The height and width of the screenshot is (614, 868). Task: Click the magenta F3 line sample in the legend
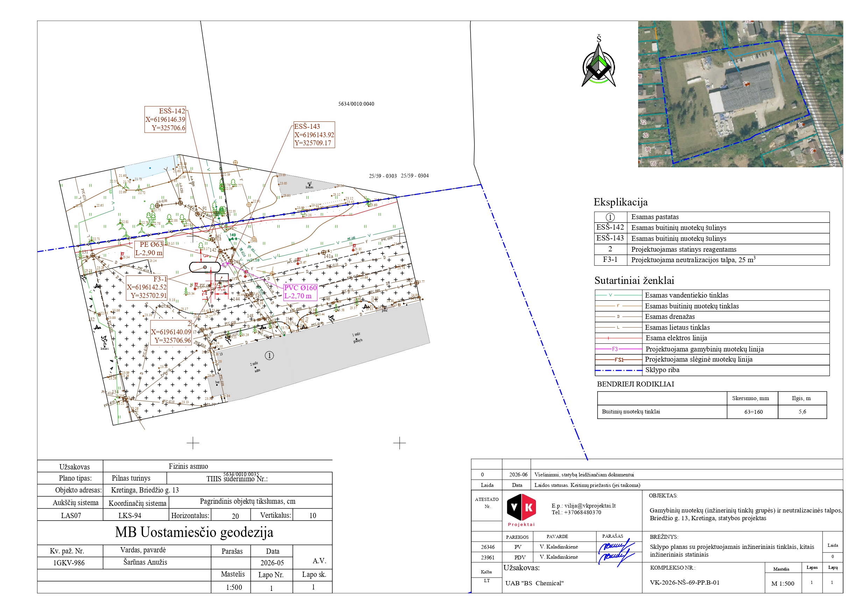pos(619,349)
